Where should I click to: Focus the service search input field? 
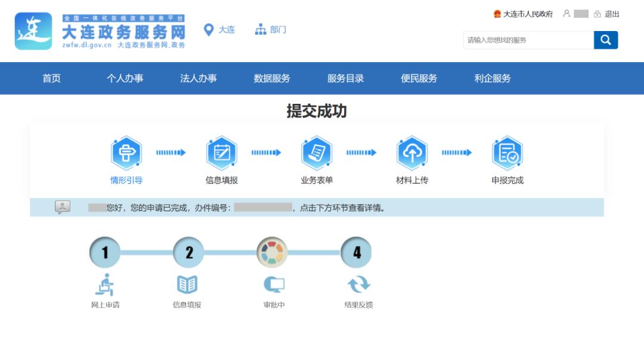pyautogui.click(x=528, y=40)
